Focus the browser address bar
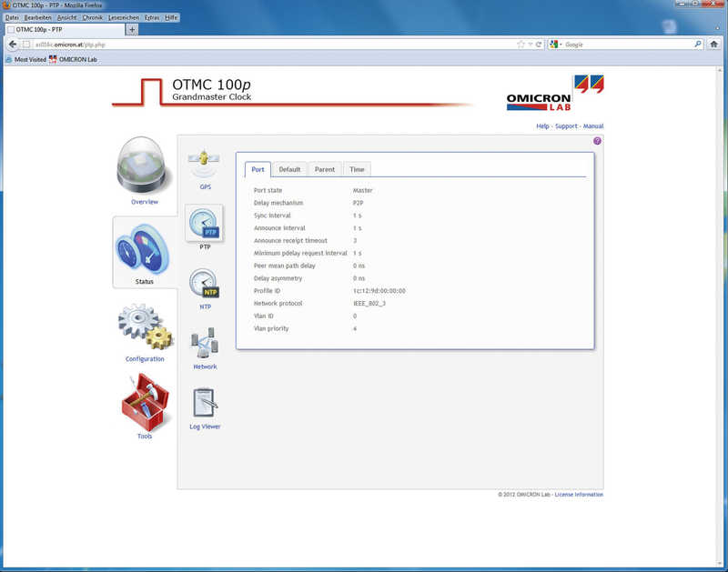Screen dimensions: 728x572 coord(274,45)
